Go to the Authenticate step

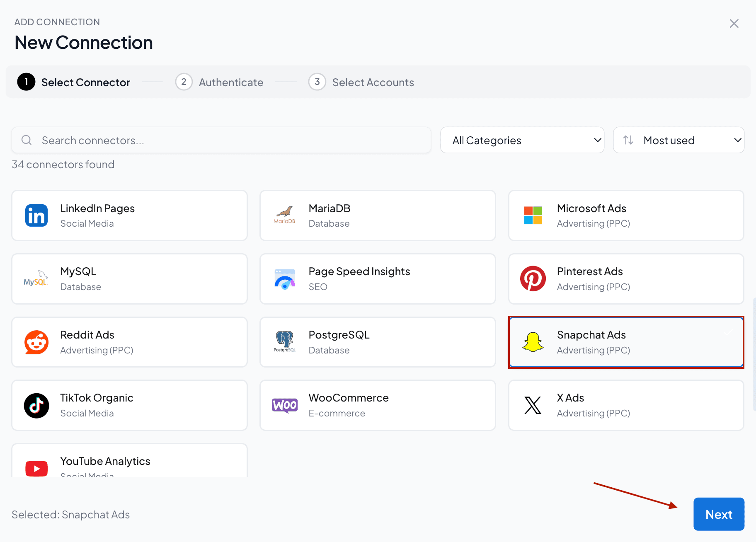click(220, 82)
